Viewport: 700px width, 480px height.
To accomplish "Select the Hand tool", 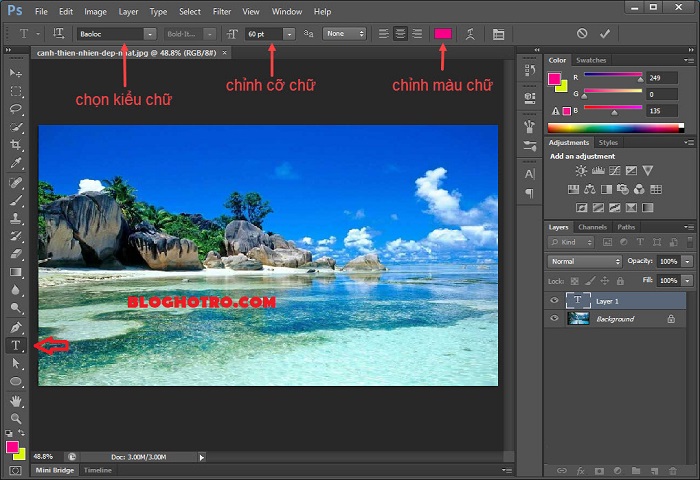I will click(16, 401).
